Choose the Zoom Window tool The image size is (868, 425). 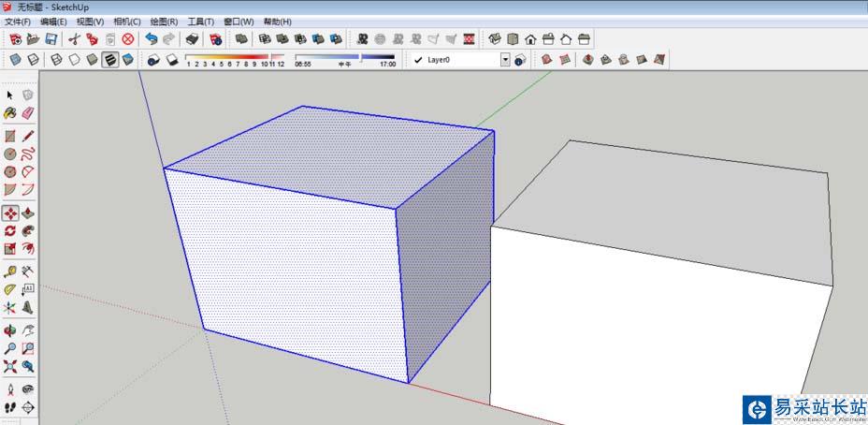(x=28, y=348)
